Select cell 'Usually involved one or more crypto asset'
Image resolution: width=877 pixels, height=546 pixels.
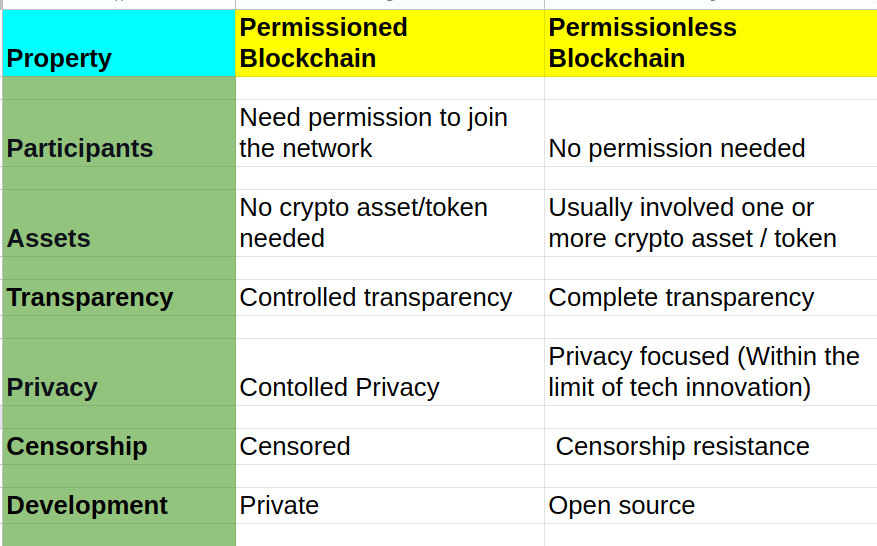pyautogui.click(x=710, y=223)
